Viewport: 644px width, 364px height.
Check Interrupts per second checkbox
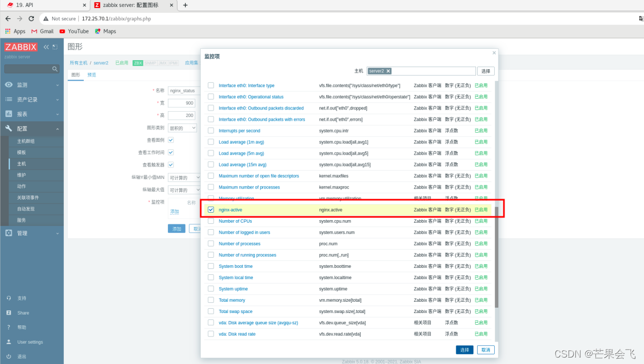[211, 130]
